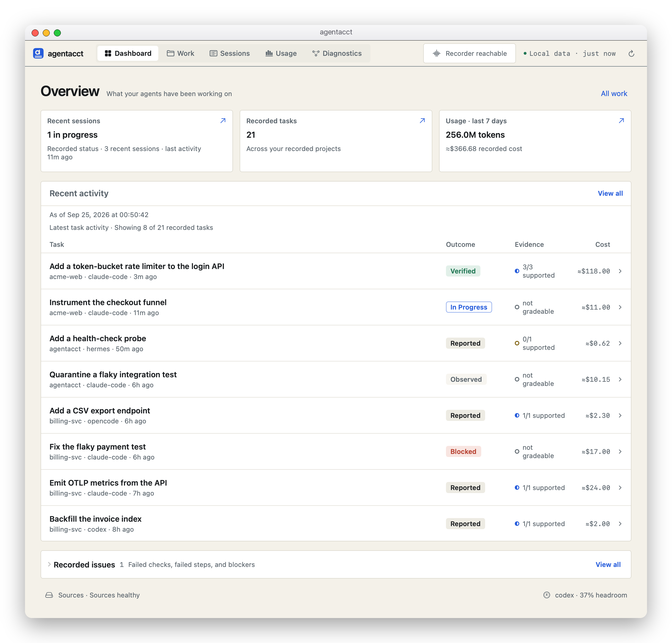Open the health-check probe row chevron
Screen dimensions: 672x643
tap(620, 343)
